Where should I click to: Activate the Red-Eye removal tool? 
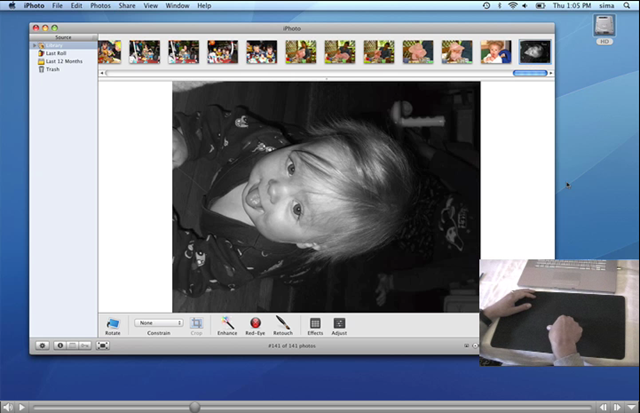(x=255, y=323)
